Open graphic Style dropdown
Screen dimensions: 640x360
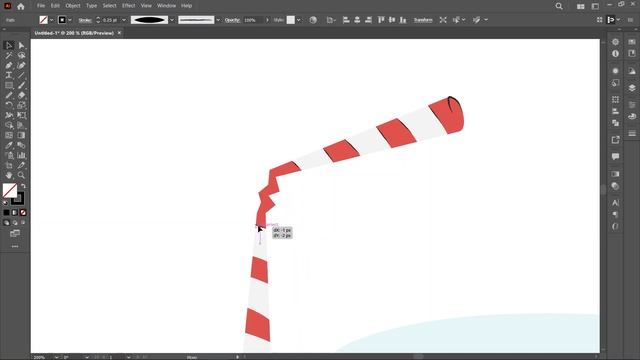(299, 20)
